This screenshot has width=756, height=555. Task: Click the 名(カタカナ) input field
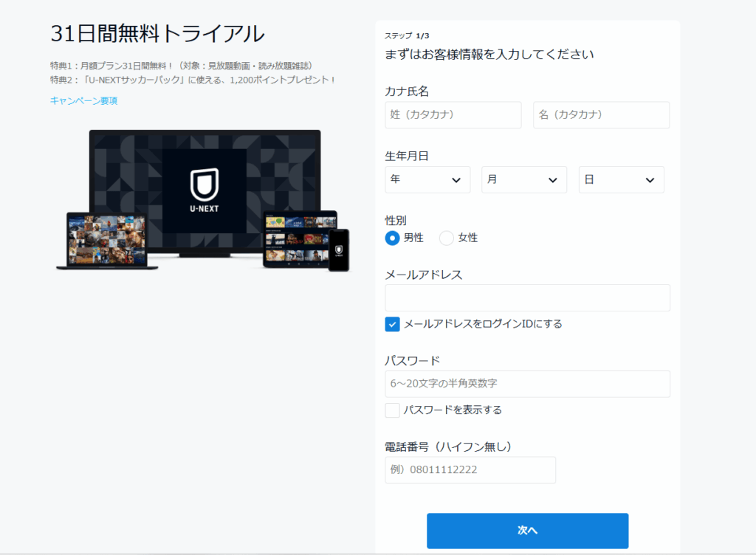point(601,114)
